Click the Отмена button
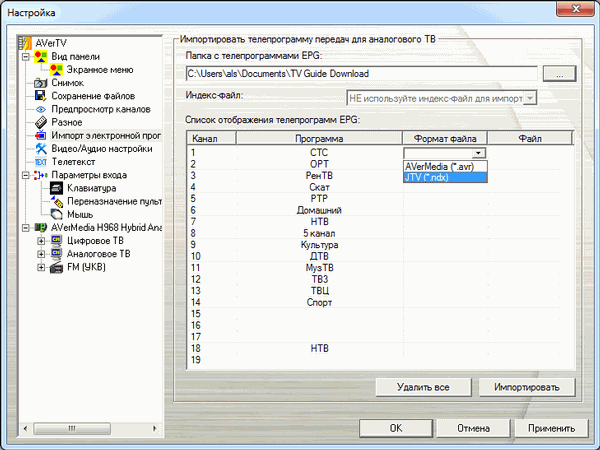 473,428
